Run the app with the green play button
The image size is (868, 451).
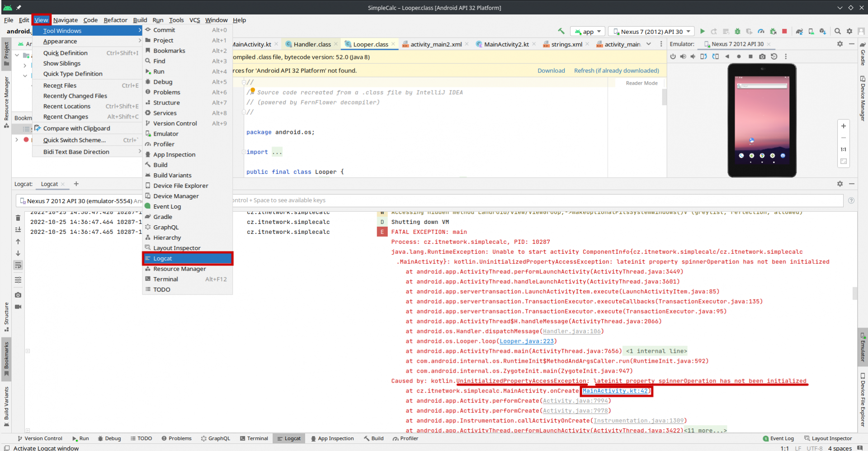coord(702,31)
